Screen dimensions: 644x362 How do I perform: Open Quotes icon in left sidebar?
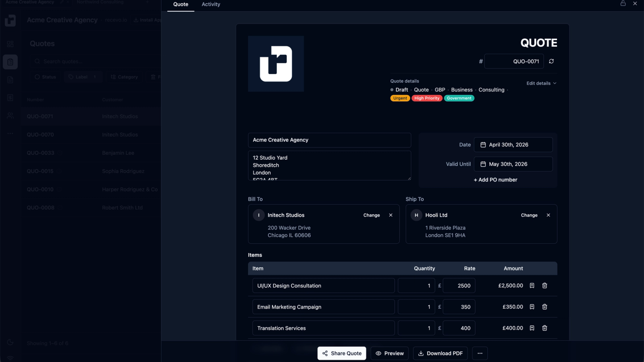click(x=10, y=62)
